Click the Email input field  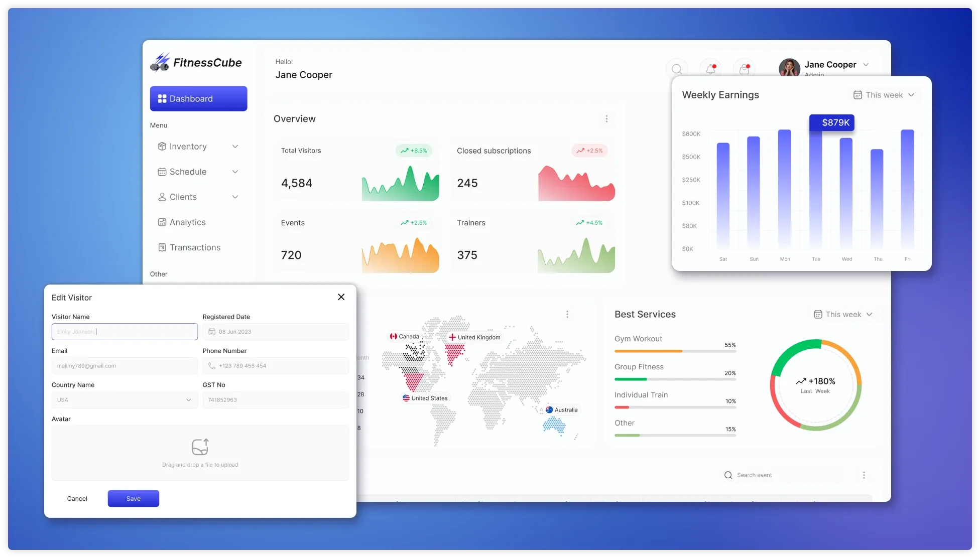(x=125, y=366)
